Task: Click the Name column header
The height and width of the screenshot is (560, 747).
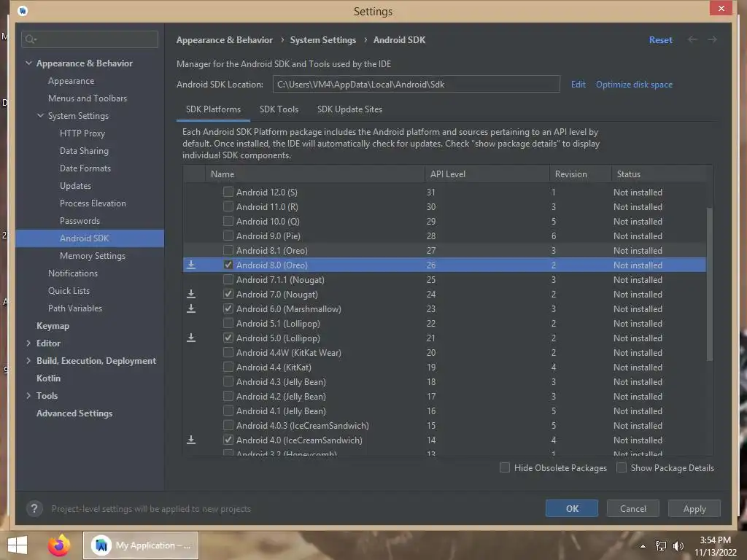Action: 314,174
